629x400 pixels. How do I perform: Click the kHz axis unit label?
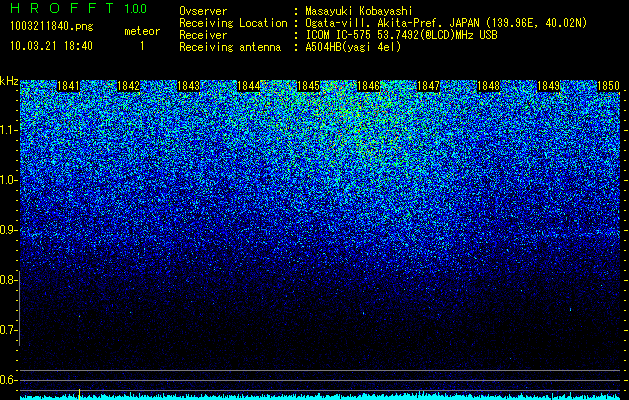tap(9, 81)
